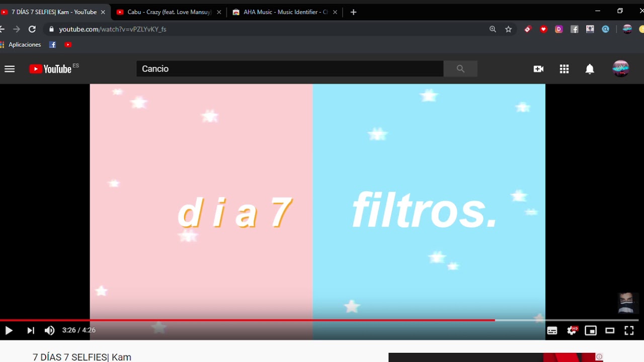The image size is (644, 362).
Task: Switch to the AHA Music tab
Action: click(x=285, y=12)
